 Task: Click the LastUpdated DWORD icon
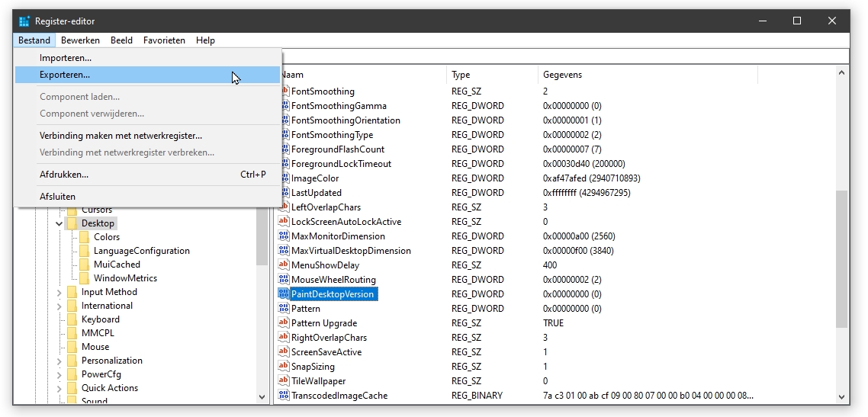(x=284, y=192)
